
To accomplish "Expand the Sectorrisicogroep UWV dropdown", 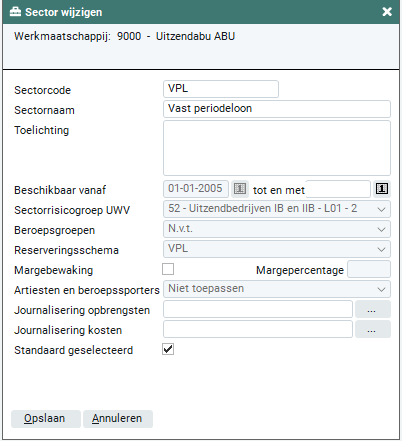I will [277, 209].
